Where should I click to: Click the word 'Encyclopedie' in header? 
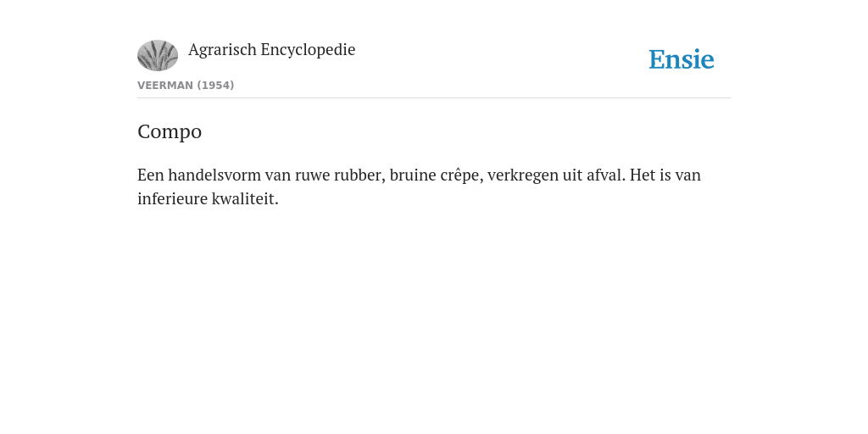pyautogui.click(x=308, y=50)
